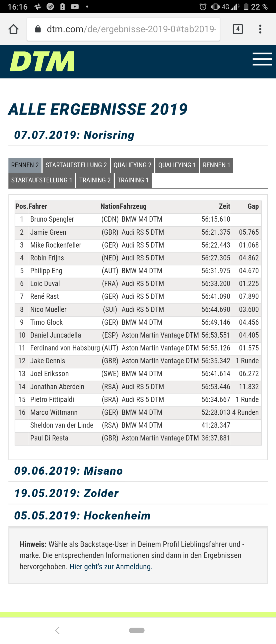Open the DTM hamburger navigation menu
This screenshot has height=644, width=276.
click(x=262, y=59)
